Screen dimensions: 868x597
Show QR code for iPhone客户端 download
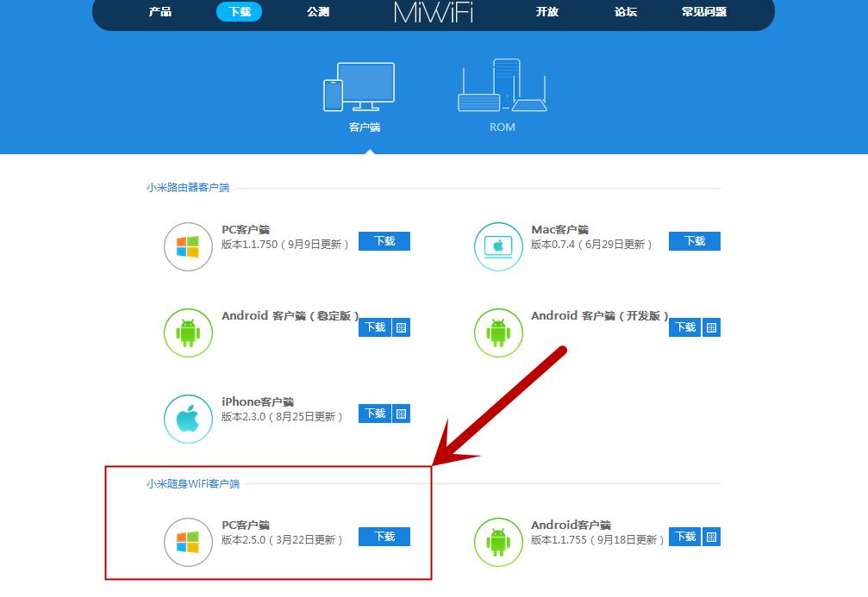(402, 414)
